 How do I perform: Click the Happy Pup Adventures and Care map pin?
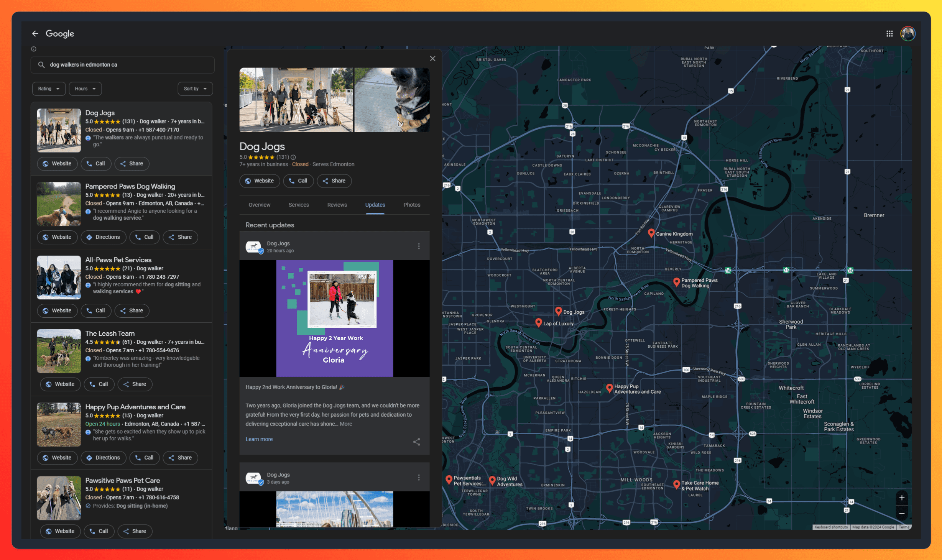(610, 388)
